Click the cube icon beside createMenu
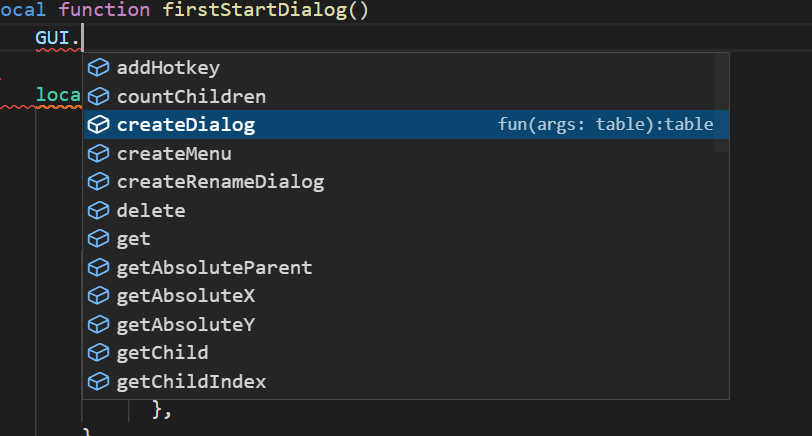Screen dimensions: 812x436 click(98, 153)
